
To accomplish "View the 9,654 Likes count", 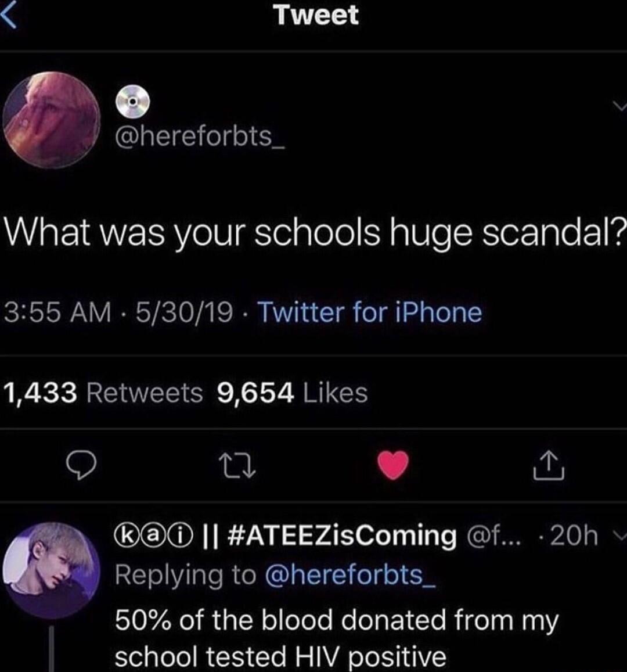I will click(290, 392).
